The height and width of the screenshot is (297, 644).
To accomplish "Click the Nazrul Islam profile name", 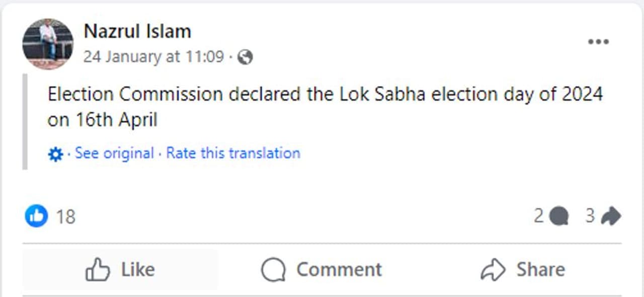I will click(x=137, y=32).
